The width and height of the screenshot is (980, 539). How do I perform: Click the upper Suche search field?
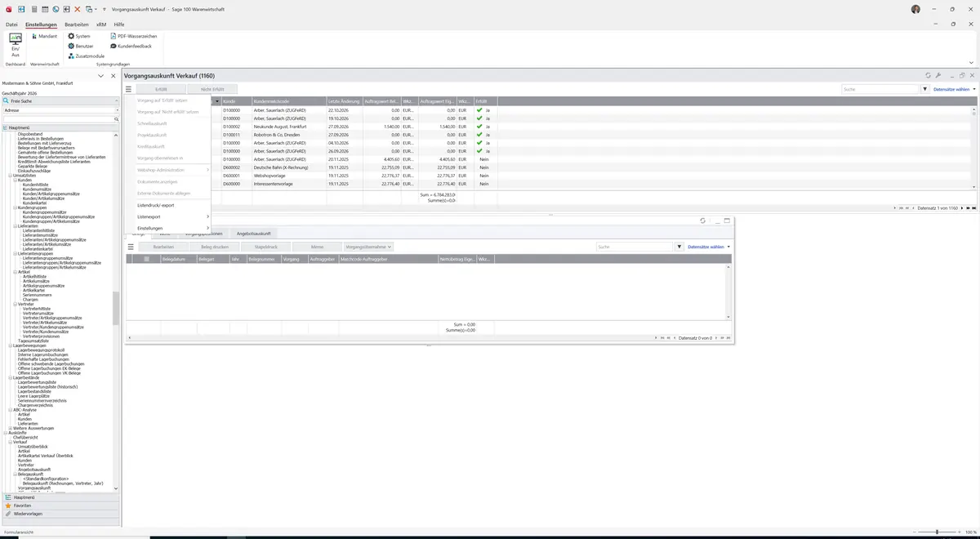pyautogui.click(x=880, y=89)
